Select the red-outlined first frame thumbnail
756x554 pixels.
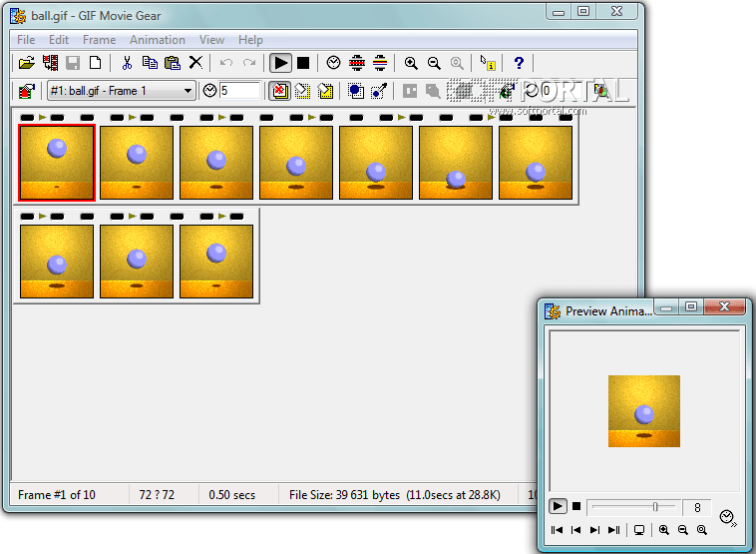pos(57,163)
